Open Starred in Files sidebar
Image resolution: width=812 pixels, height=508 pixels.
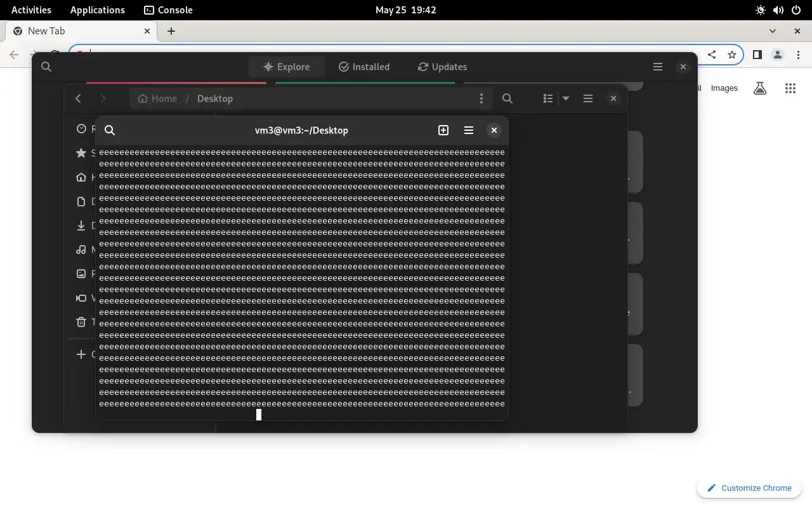click(82, 153)
